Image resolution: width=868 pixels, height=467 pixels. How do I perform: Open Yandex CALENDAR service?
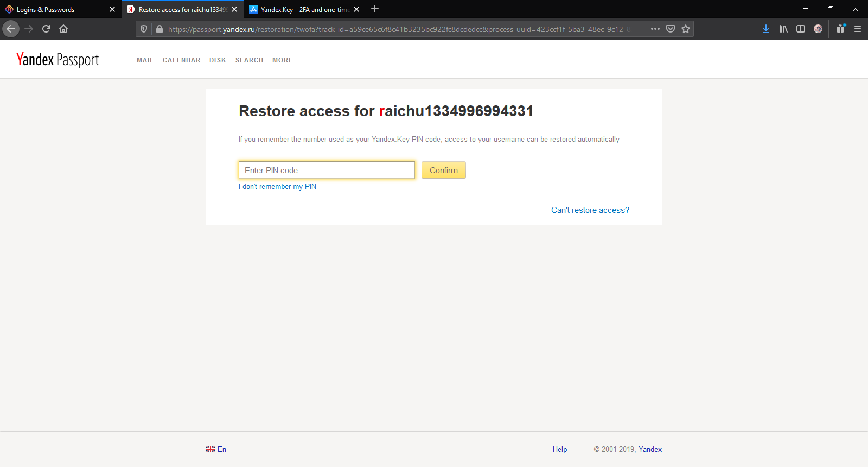(x=181, y=60)
